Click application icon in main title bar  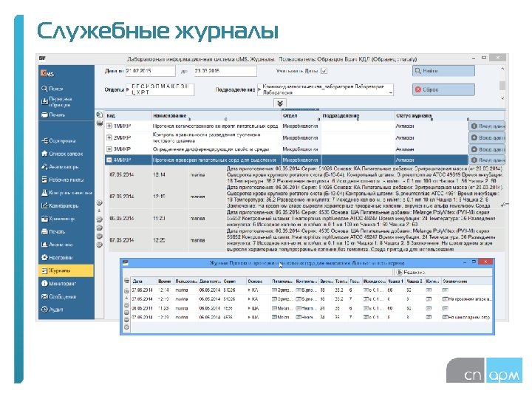pos(42,58)
